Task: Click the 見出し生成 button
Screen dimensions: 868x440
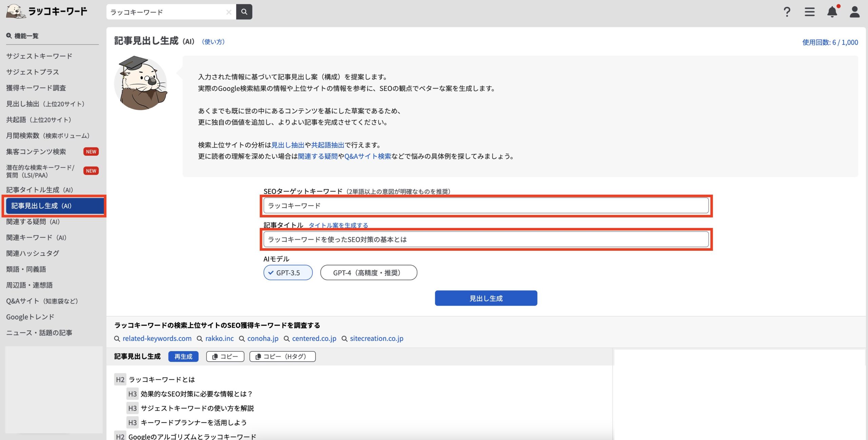Action: click(486, 298)
